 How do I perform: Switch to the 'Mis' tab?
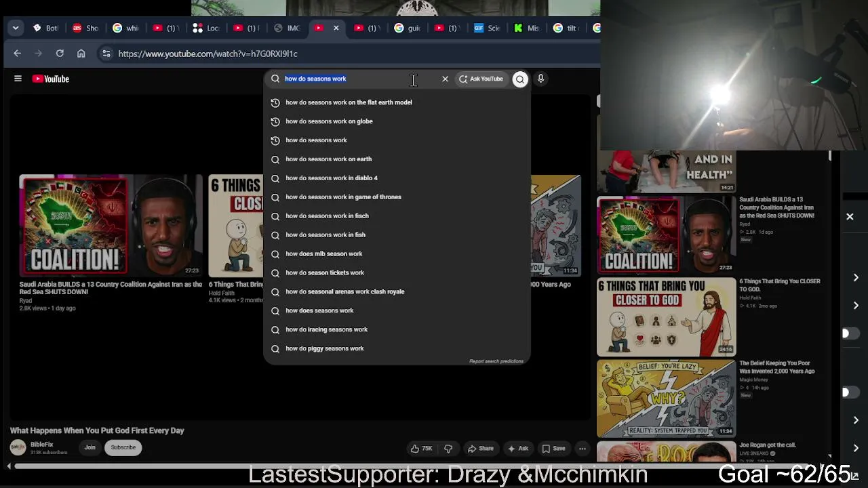[x=527, y=28]
